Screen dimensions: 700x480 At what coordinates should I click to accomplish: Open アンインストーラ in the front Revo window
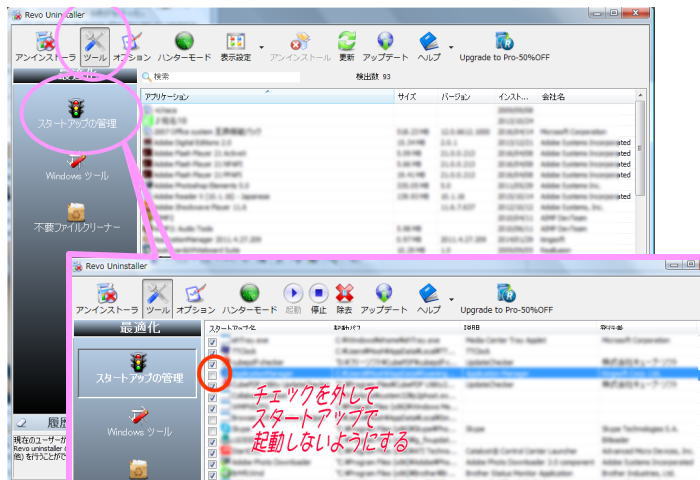(x=107, y=298)
